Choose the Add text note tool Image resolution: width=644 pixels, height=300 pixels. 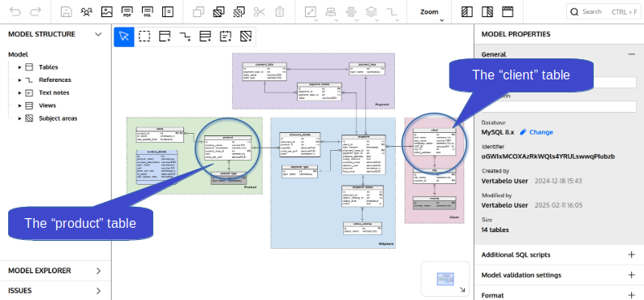(225, 36)
